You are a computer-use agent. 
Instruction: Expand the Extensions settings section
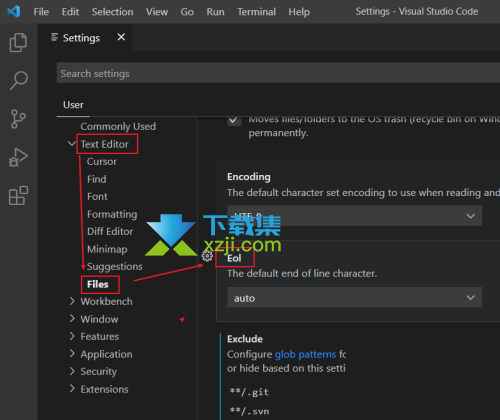point(72,389)
